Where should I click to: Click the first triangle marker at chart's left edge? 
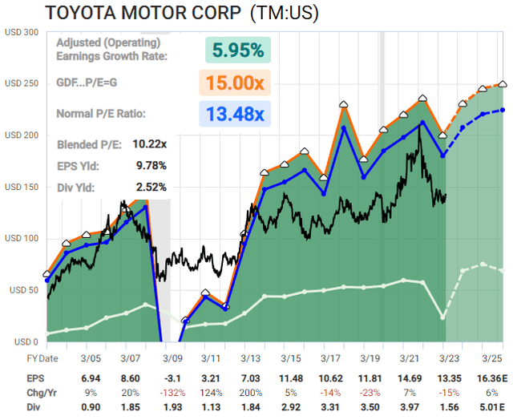tap(47, 273)
